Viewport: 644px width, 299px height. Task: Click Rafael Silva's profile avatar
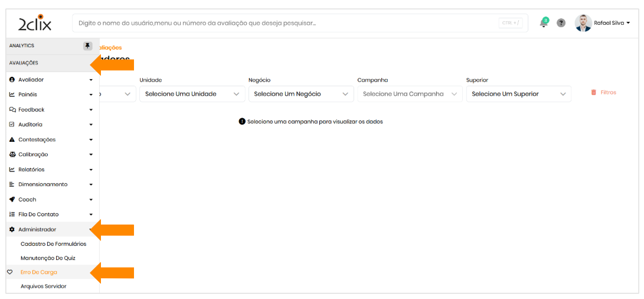click(583, 23)
